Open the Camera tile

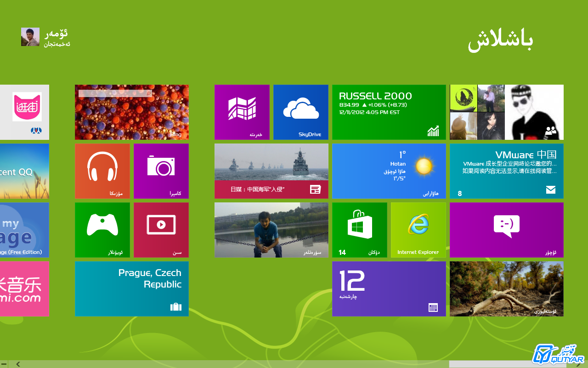point(161,171)
